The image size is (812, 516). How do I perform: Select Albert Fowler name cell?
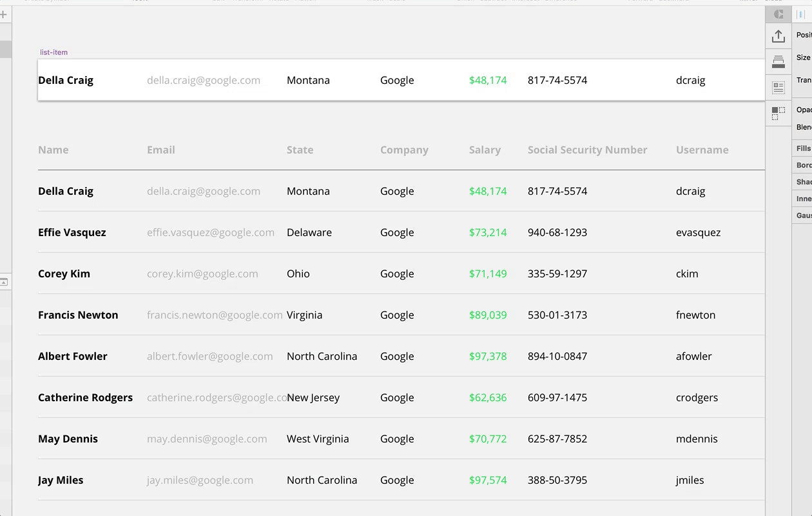pos(73,356)
